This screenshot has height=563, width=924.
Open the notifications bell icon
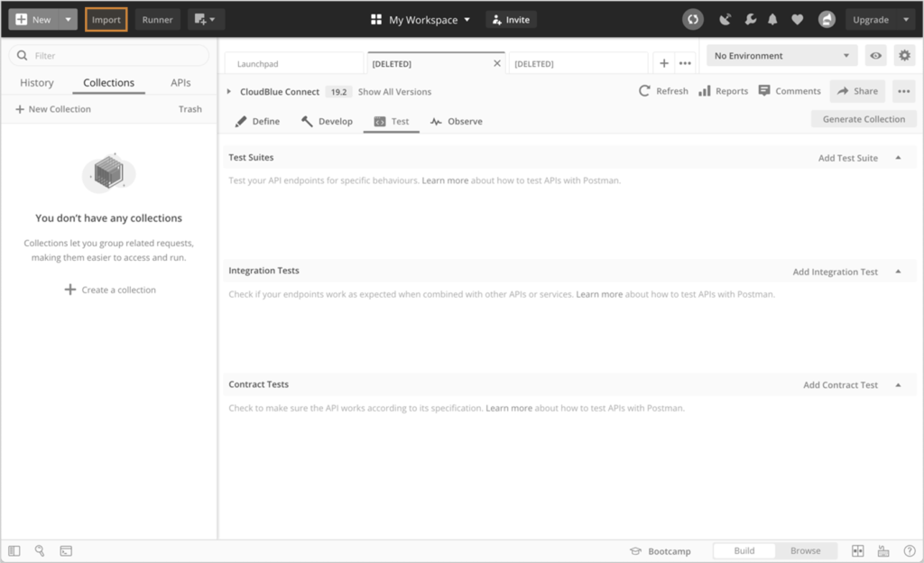(x=772, y=20)
